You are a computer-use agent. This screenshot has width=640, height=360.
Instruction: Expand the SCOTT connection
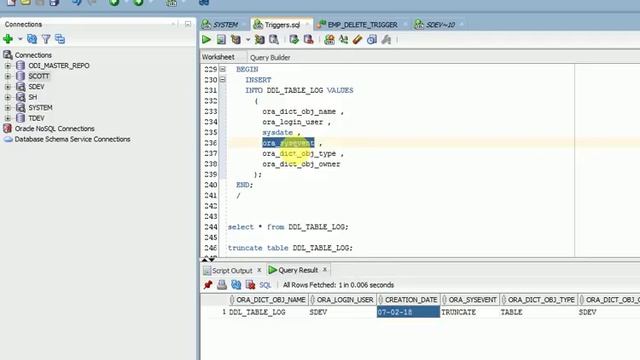tap(8, 76)
